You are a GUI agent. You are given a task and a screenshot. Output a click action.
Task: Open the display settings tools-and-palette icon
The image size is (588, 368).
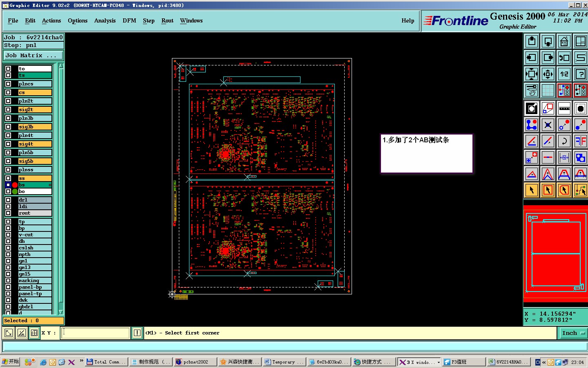pos(532,90)
